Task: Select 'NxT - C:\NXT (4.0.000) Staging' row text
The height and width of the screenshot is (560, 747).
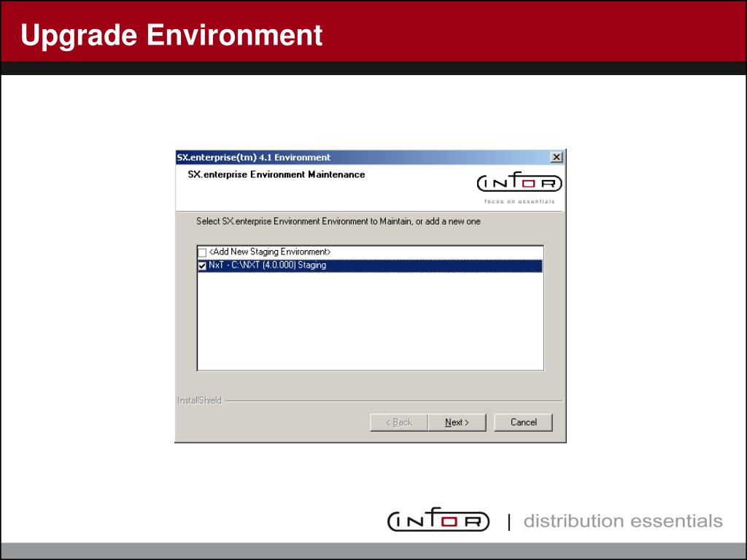Action: pos(267,265)
